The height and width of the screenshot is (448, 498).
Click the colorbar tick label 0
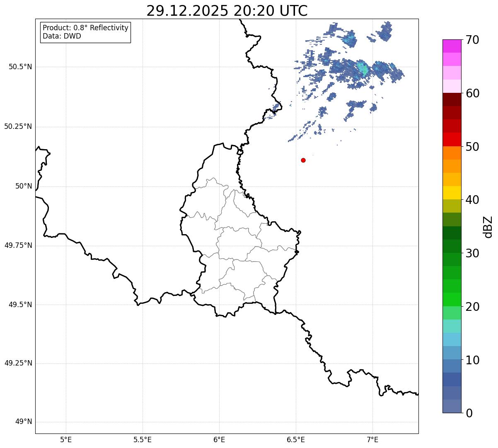[x=469, y=413]
